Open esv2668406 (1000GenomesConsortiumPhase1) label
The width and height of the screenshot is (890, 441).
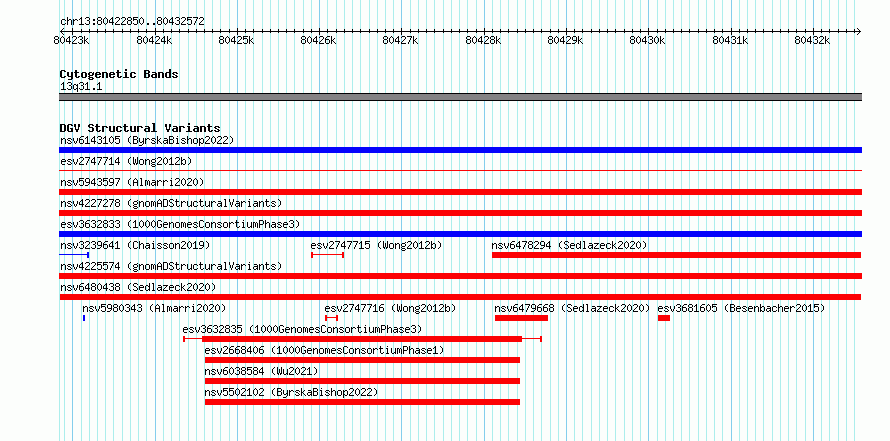[324, 350]
